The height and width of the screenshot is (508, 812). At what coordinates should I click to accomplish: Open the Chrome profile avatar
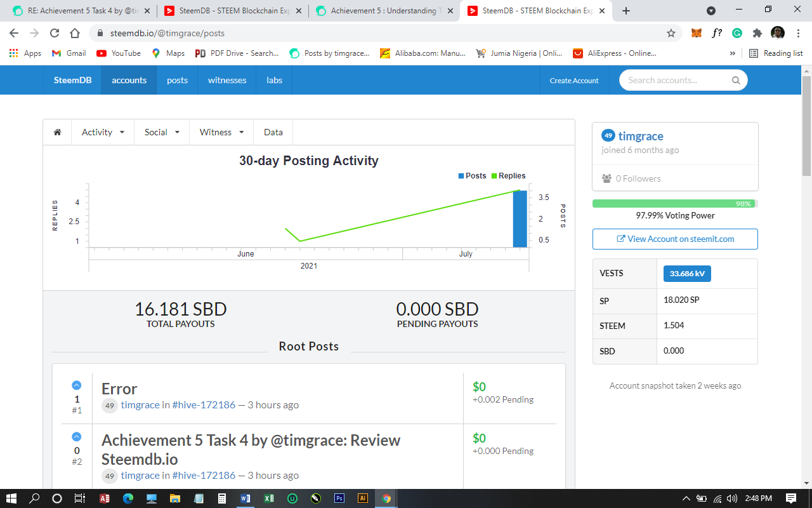pos(778,33)
